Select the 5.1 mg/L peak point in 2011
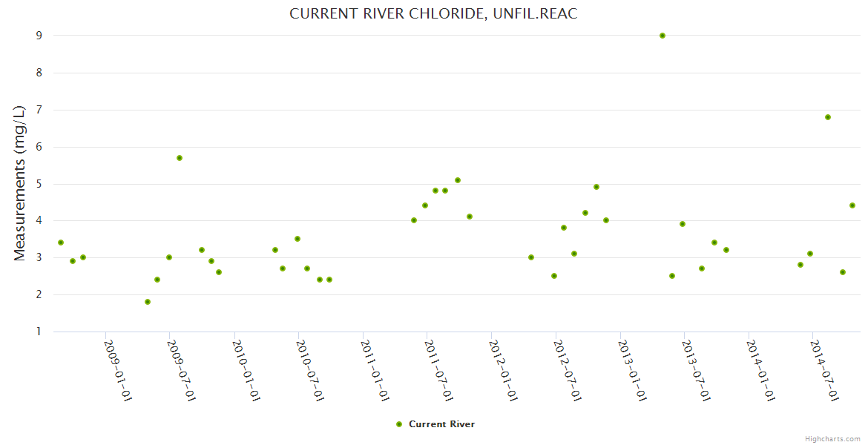 click(x=458, y=180)
